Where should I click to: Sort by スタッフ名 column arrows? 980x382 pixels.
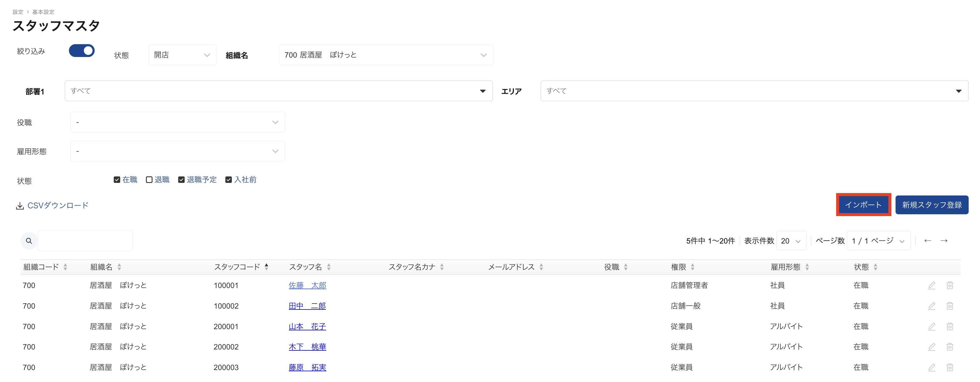coord(329,267)
